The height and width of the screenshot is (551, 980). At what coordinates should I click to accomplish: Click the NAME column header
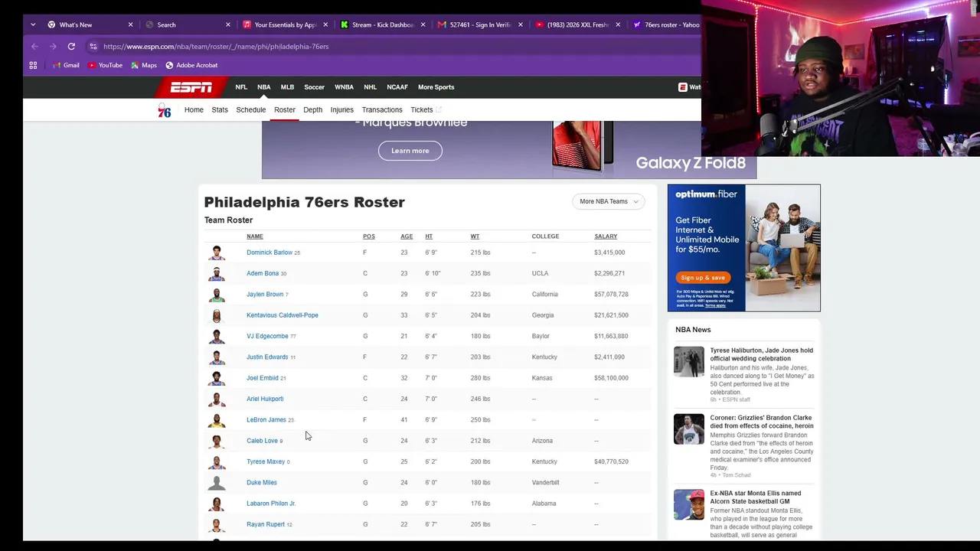tap(255, 236)
